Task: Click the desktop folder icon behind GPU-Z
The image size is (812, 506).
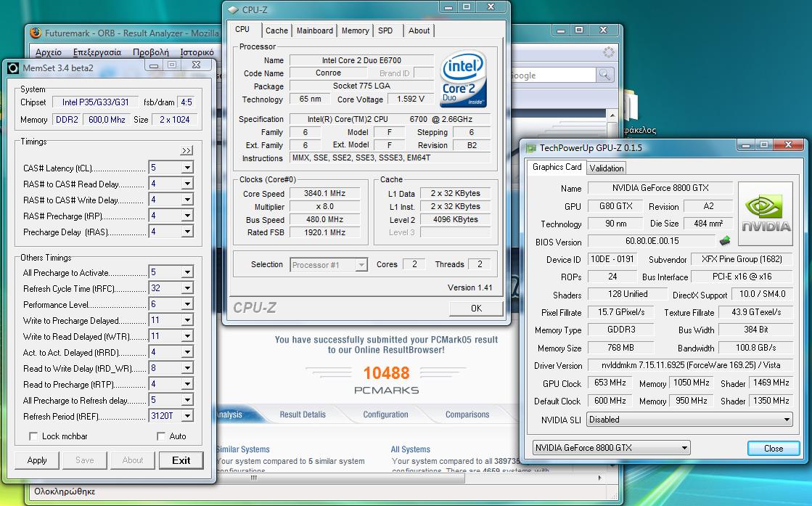Action: pos(631,107)
